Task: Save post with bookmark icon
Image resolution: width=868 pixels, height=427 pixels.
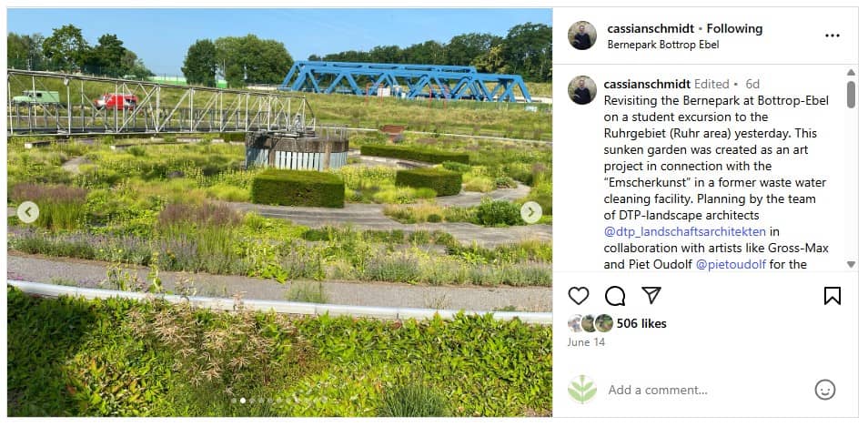Action: point(832,296)
